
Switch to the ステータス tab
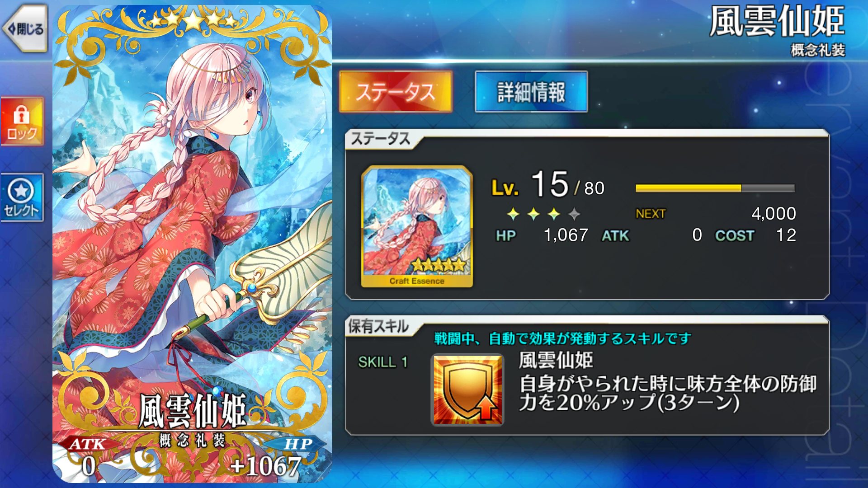point(396,92)
